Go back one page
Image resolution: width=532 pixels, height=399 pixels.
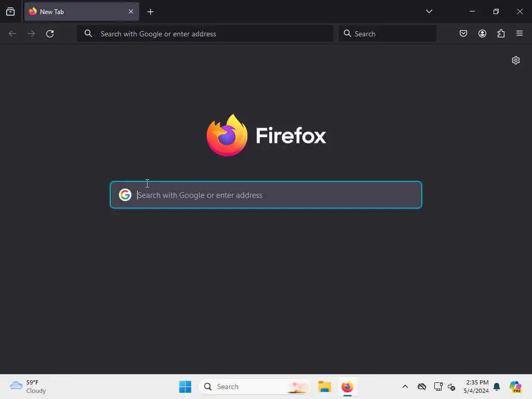tap(12, 34)
